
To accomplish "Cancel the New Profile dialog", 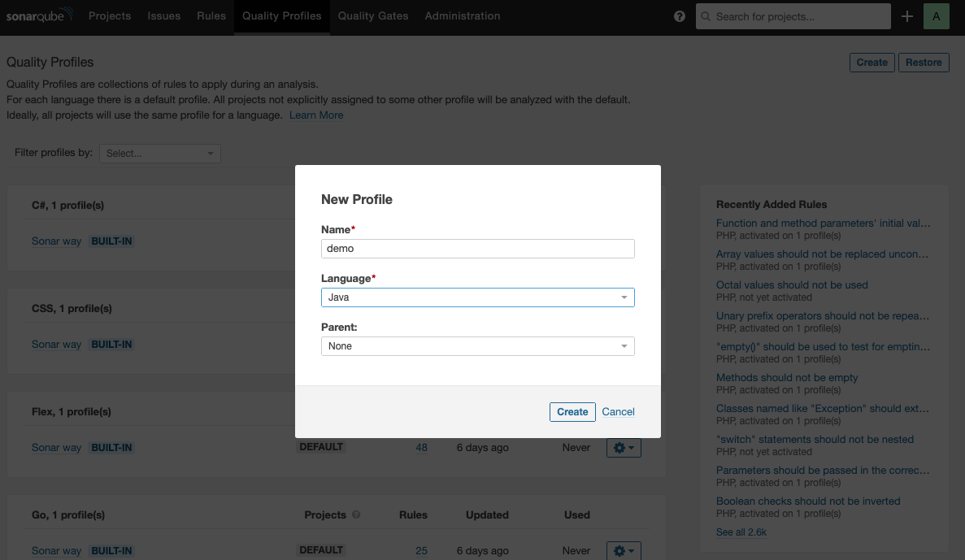I will (618, 411).
